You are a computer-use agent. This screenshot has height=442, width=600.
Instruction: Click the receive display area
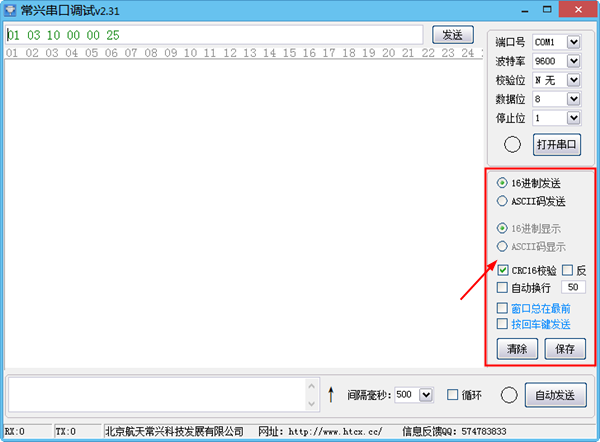pos(243,213)
